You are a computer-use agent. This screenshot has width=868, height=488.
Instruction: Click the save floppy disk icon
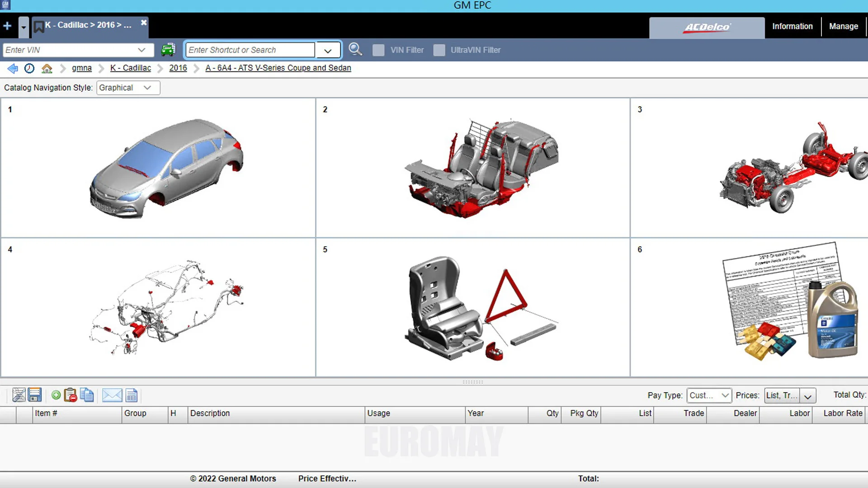click(35, 395)
